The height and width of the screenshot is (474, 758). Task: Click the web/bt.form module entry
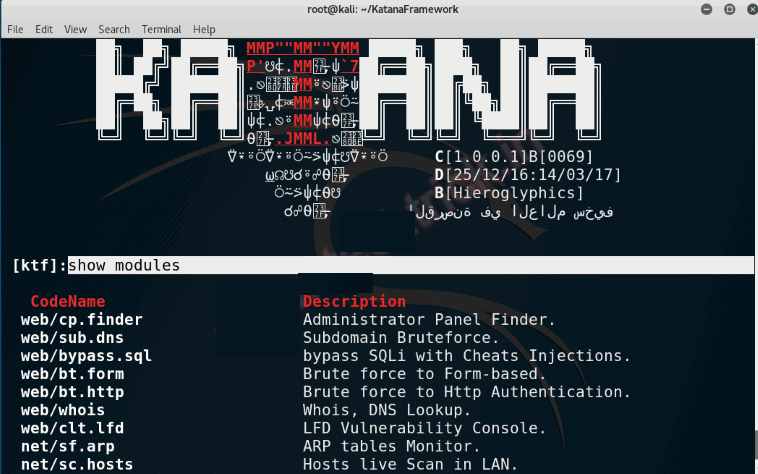coord(73,373)
